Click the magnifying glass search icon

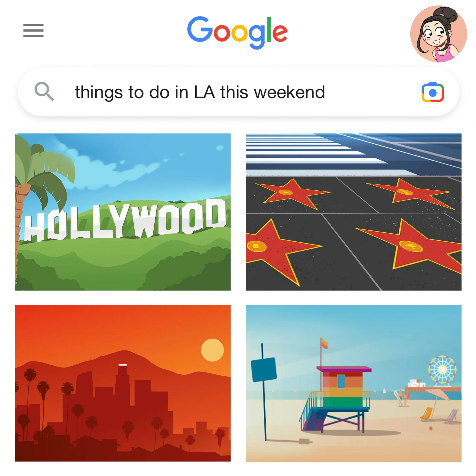(44, 91)
